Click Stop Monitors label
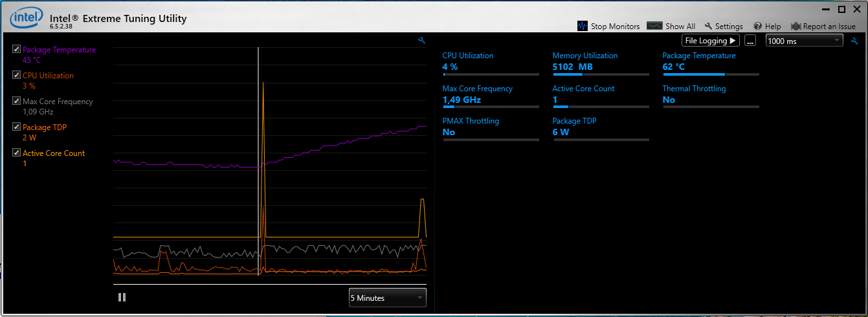Screen dimensions: 868x317 point(615,27)
